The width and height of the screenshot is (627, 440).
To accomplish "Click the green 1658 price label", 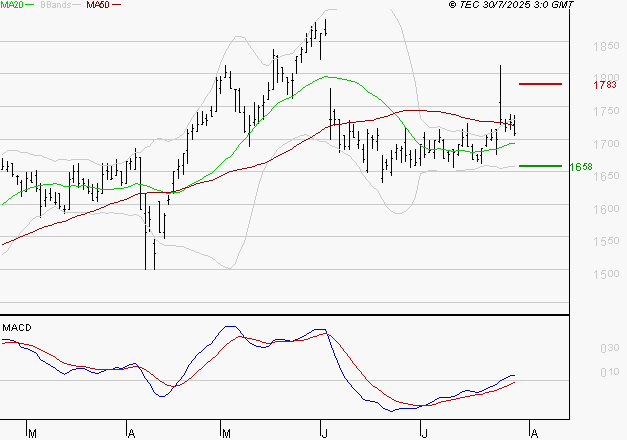I will click(581, 167).
